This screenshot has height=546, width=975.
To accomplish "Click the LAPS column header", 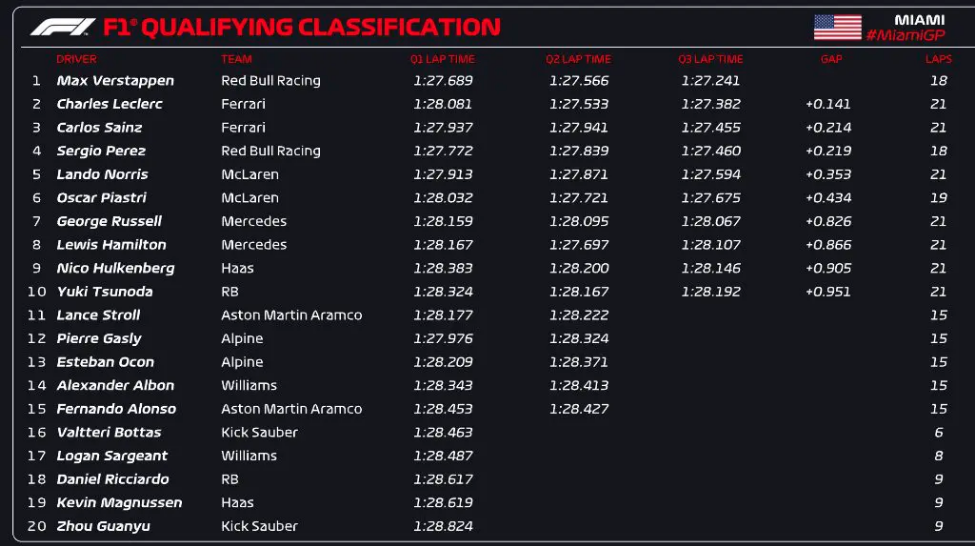I will 938,59.
